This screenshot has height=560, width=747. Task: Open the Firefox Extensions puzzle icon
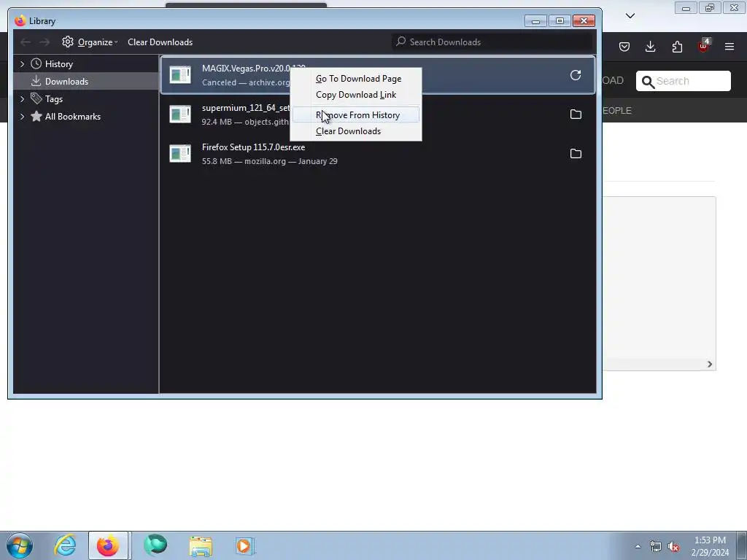click(x=677, y=47)
